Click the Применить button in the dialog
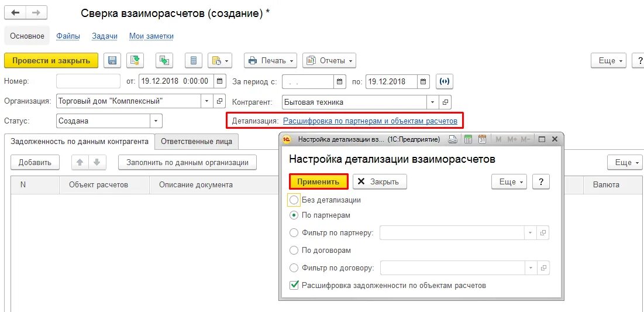Screen dimensions: 644x312 pyautogui.click(x=319, y=181)
